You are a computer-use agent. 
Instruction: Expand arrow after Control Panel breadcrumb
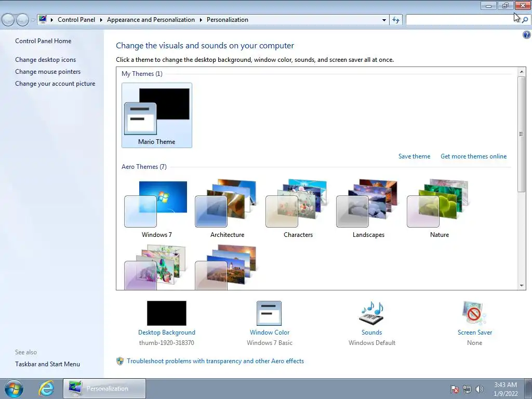coord(101,20)
